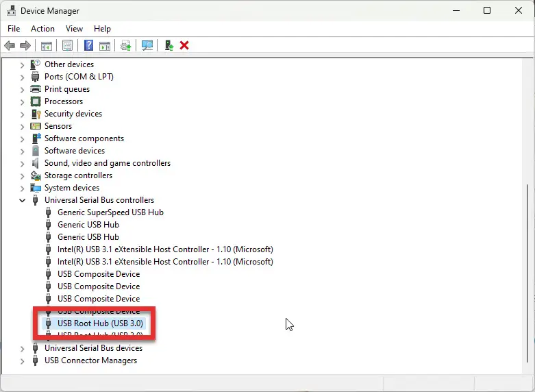Click the blue Help question mark icon
The width and height of the screenshot is (535, 392).
tap(88, 45)
